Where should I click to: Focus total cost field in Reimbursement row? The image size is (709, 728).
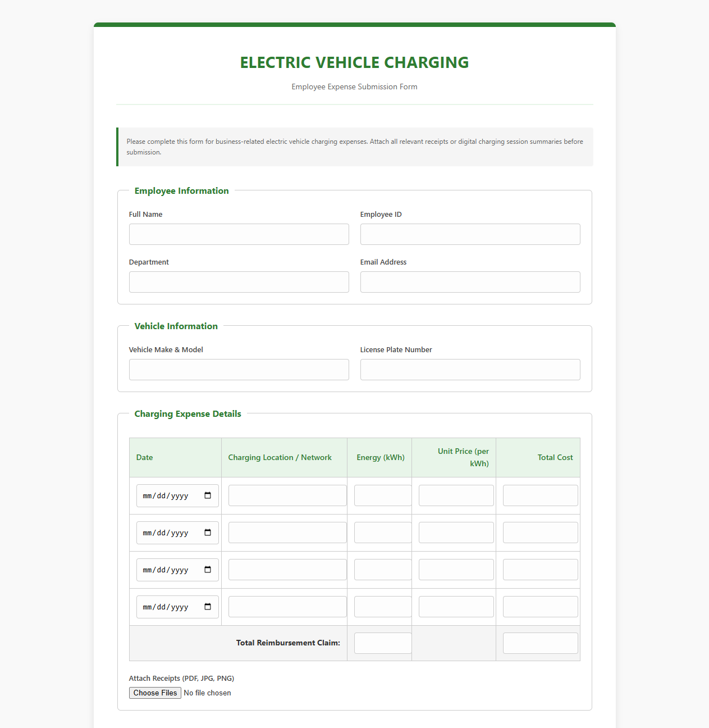(541, 643)
